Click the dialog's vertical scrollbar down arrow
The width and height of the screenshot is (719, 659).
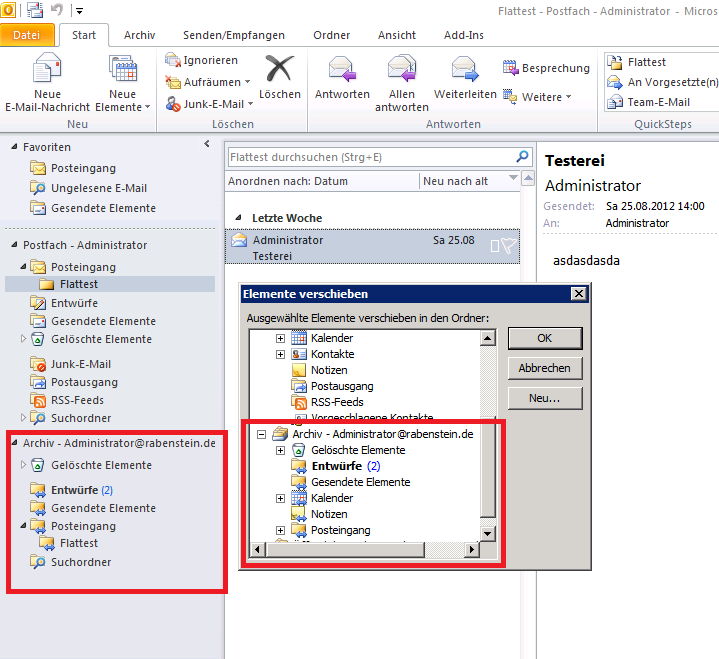click(488, 533)
